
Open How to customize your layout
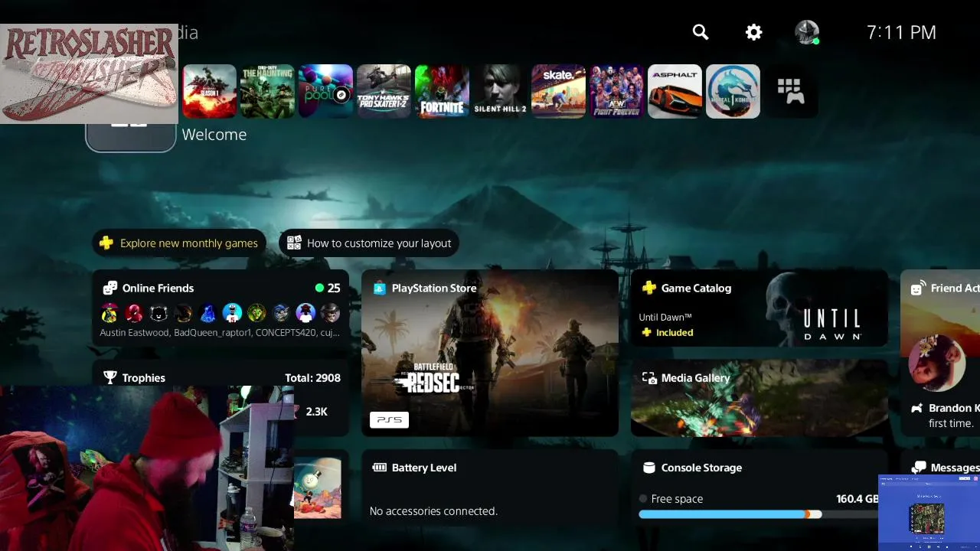click(368, 243)
